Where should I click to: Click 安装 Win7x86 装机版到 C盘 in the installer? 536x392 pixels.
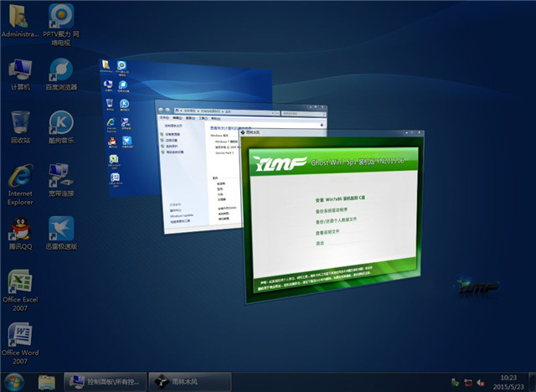pyautogui.click(x=340, y=199)
